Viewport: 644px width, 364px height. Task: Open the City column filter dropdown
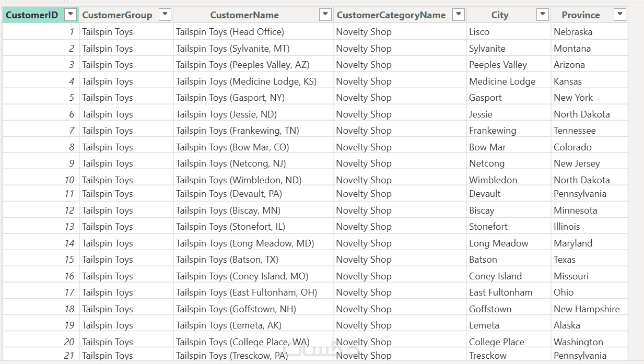[x=543, y=15]
